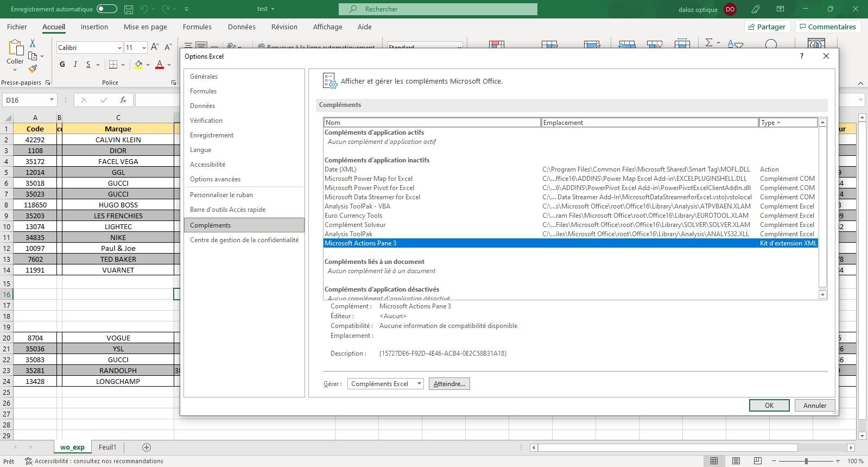The width and height of the screenshot is (868, 467).
Task: Adjust the zoom slider in status bar
Action: point(806,461)
